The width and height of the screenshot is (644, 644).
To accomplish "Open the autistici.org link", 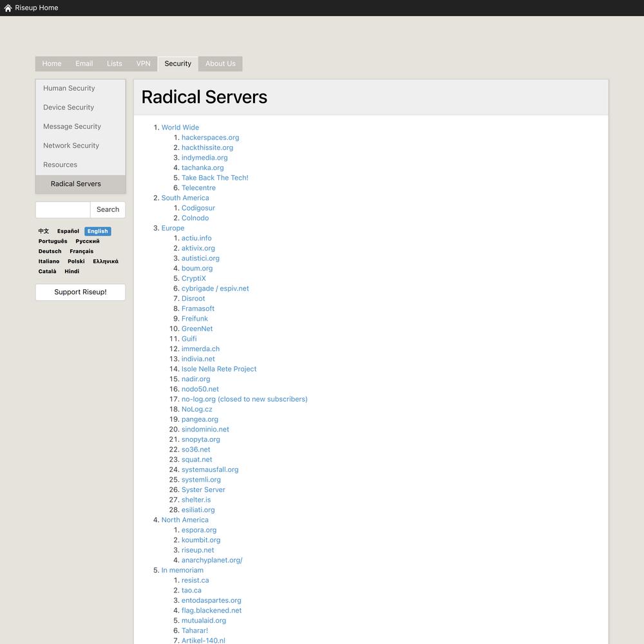I will pyautogui.click(x=200, y=258).
